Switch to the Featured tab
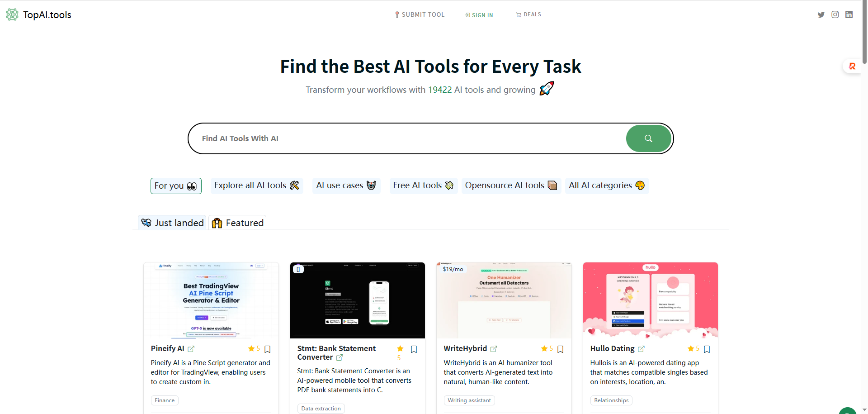Image resolution: width=868 pixels, height=414 pixels. 237,223
